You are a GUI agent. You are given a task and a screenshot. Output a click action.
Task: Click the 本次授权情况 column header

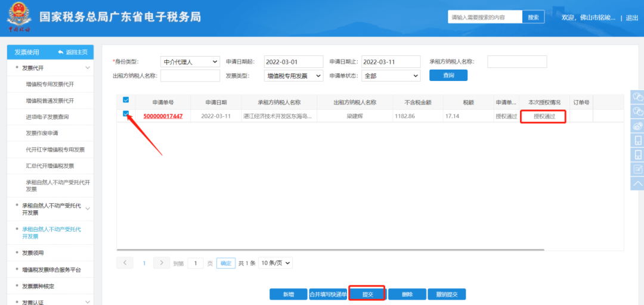544,102
